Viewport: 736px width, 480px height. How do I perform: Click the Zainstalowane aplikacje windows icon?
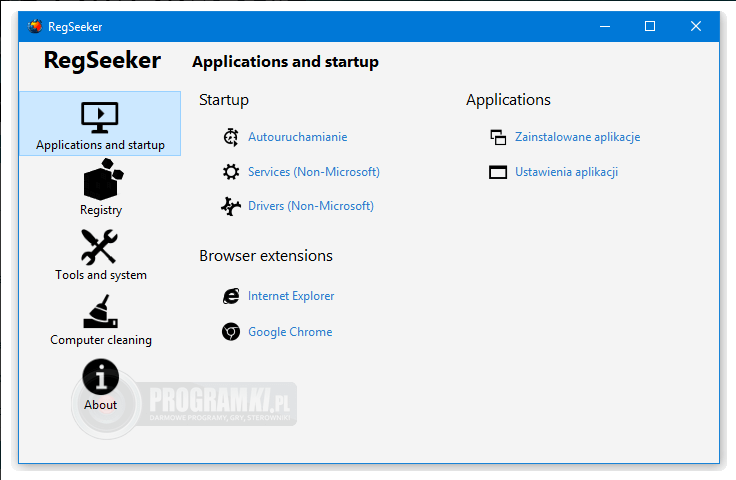[498, 137]
